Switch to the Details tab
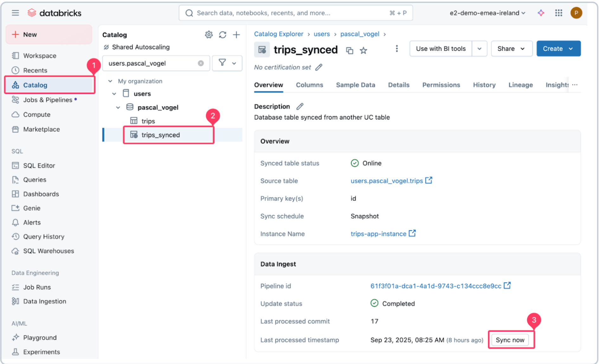This screenshot has width=599, height=364. 399,85
